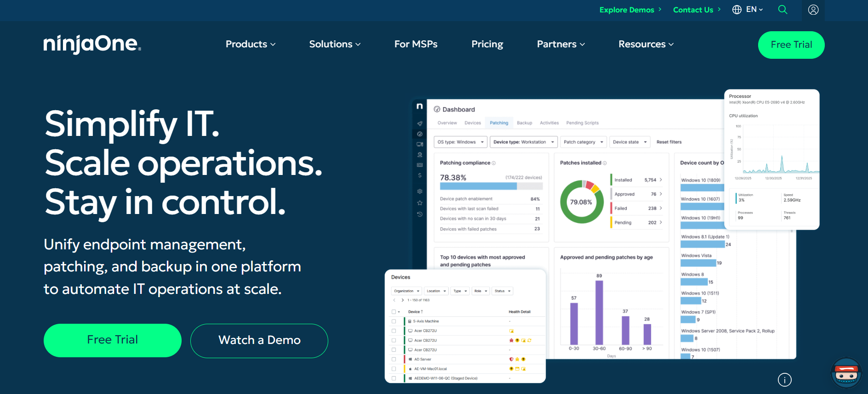Select the rocket icon in the dashboard sidebar
Screen dimensions: 868x394
(420, 124)
